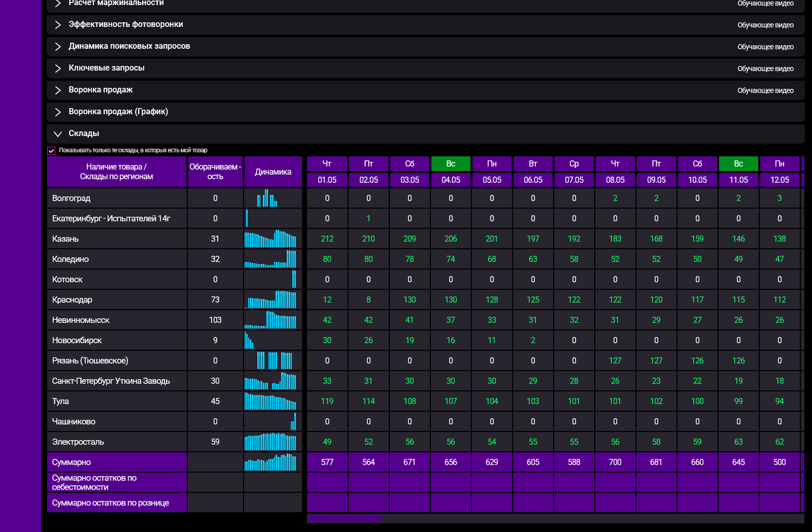The image size is (812, 532).
Task: Click Невинномысск turnover value 103
Action: pyautogui.click(x=215, y=320)
